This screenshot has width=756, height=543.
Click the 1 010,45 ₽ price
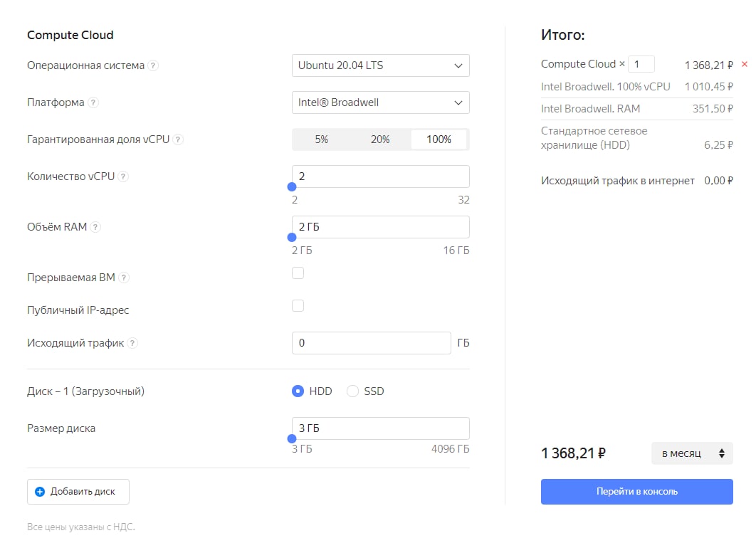(x=709, y=87)
